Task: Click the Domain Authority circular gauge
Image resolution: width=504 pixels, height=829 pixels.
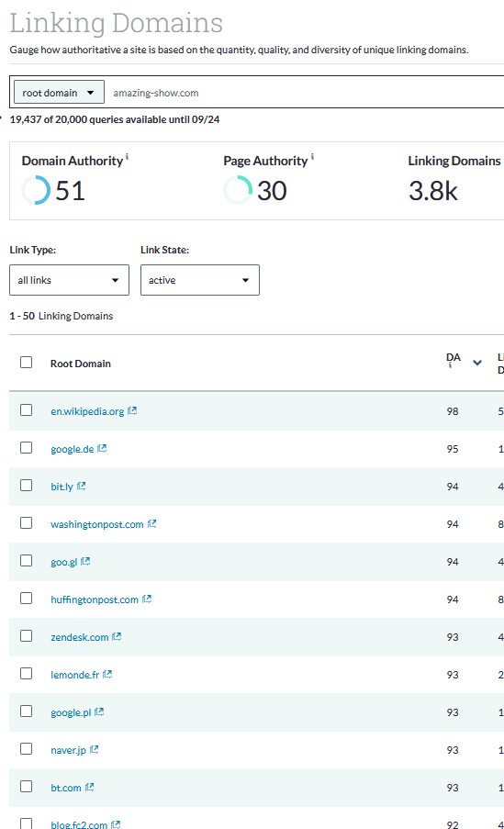Action: (x=36, y=190)
